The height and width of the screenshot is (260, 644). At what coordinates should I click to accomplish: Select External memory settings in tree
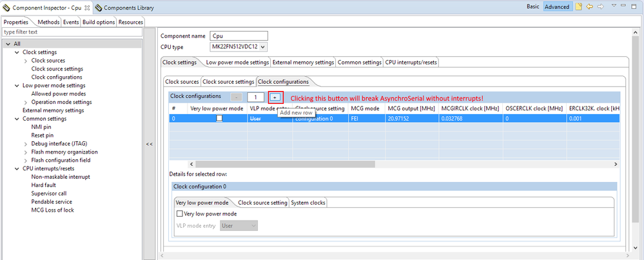point(54,110)
